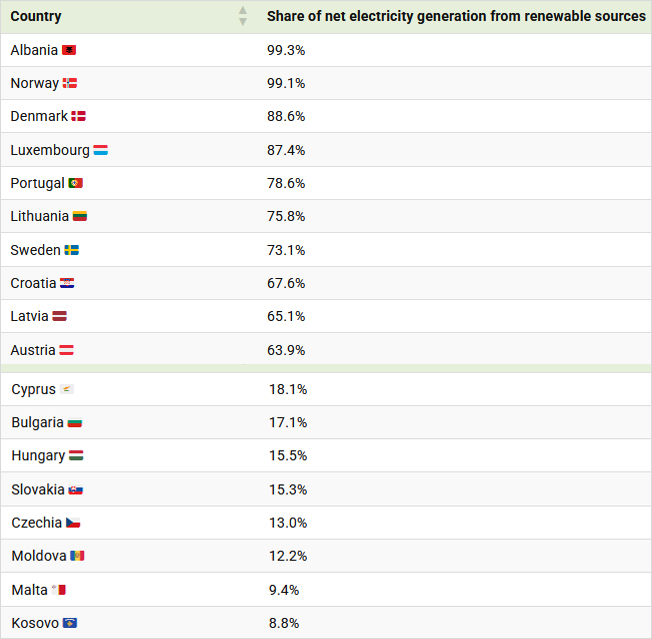652x639 pixels.
Task: Click the Bulgaria flag icon
Action: click(x=75, y=423)
